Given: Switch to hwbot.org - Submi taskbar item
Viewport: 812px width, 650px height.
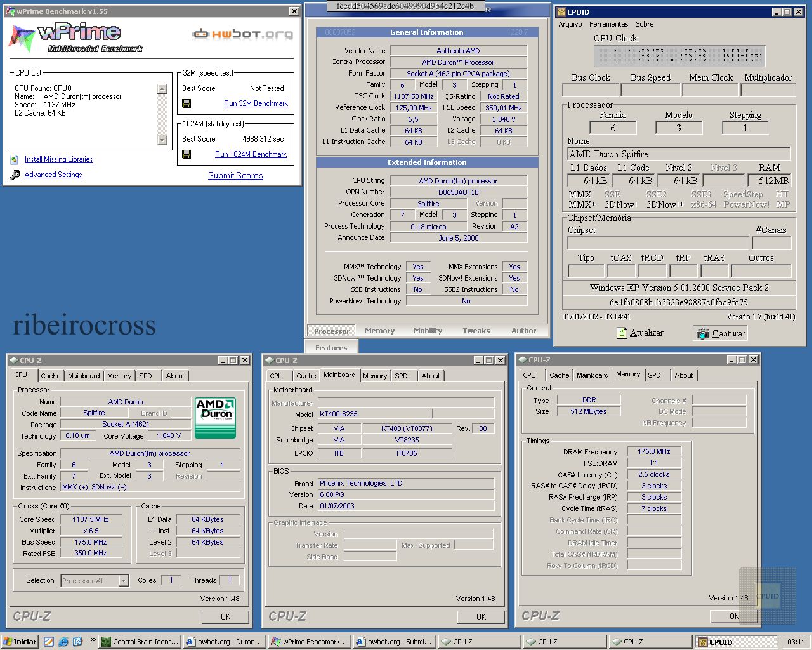Looking at the screenshot, I should (x=394, y=642).
